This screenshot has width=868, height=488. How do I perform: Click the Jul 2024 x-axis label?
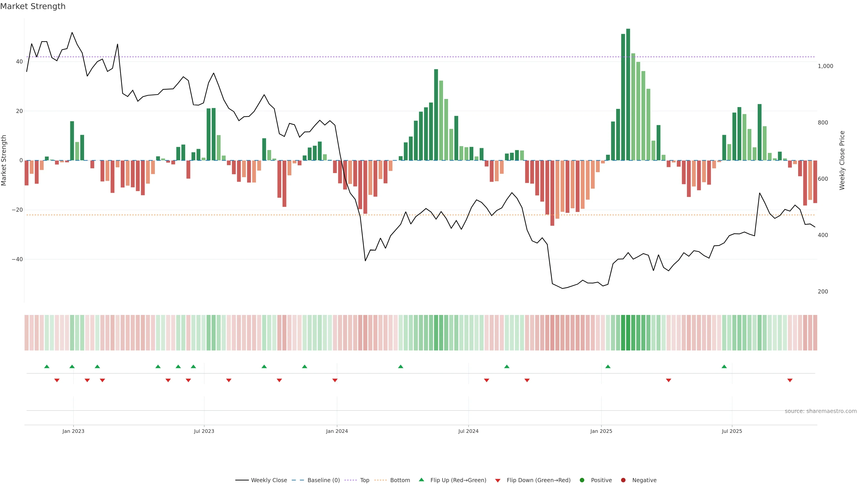coord(468,431)
